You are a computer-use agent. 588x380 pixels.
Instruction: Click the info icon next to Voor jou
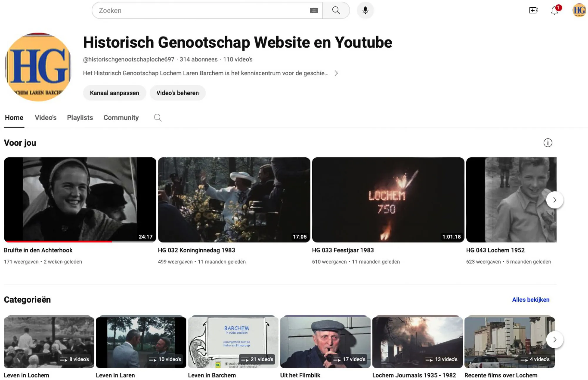tap(547, 143)
